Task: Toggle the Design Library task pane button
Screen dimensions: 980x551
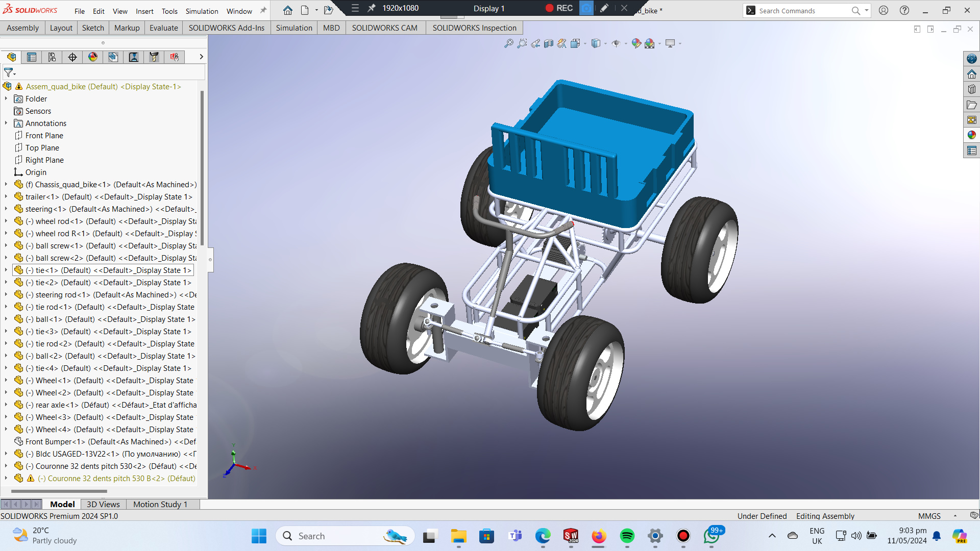Action: [971, 89]
